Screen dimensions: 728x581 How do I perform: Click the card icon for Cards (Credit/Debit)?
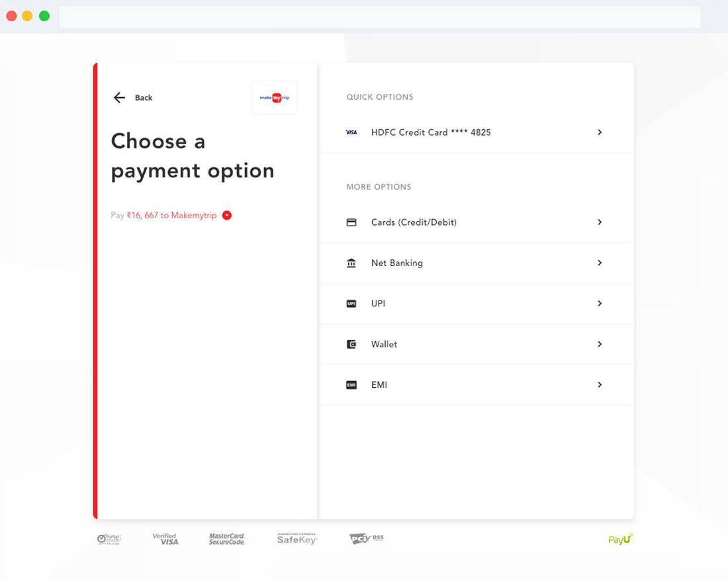(x=351, y=222)
